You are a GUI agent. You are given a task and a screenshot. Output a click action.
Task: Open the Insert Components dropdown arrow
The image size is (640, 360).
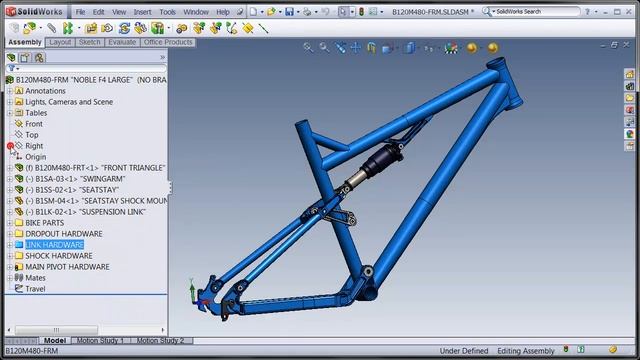pyautogui.click(x=40, y=28)
